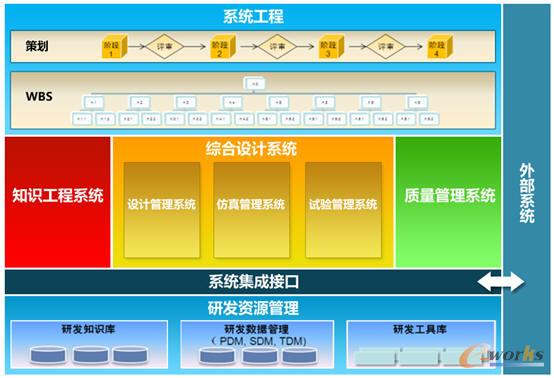Click the 阶段 1 yellow cube icon
The height and width of the screenshot is (378, 554).
[114, 47]
